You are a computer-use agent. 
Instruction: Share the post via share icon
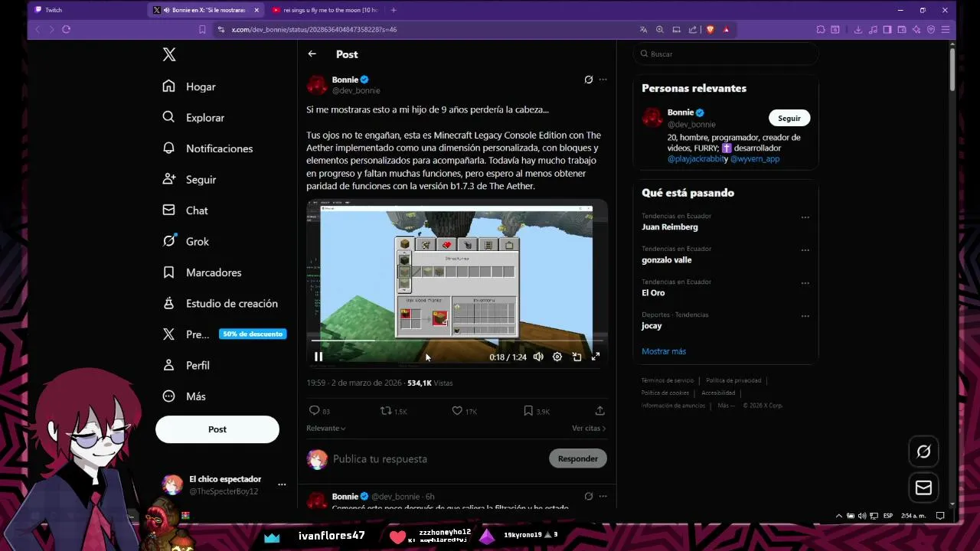pos(599,411)
